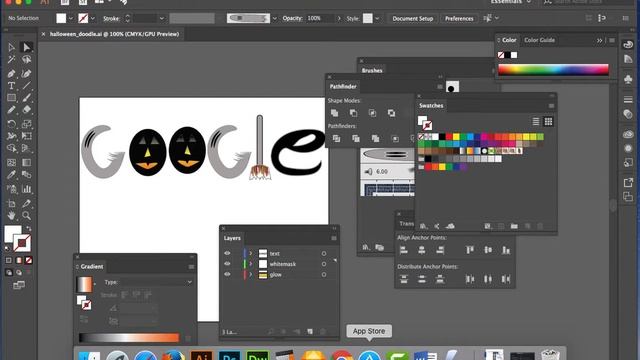
Task: Select the Hand tool
Action: (11, 215)
